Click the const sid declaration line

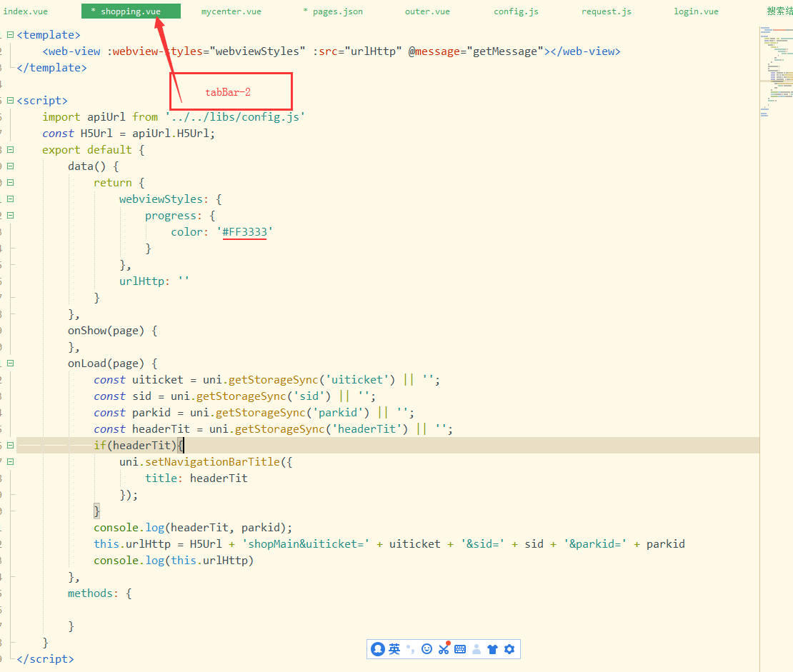234,396
